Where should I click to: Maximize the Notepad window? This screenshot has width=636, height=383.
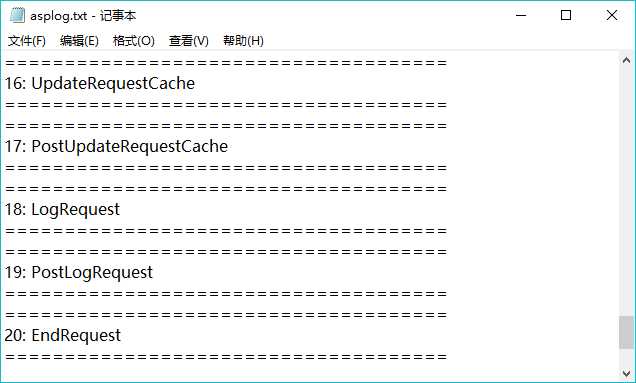(x=566, y=15)
